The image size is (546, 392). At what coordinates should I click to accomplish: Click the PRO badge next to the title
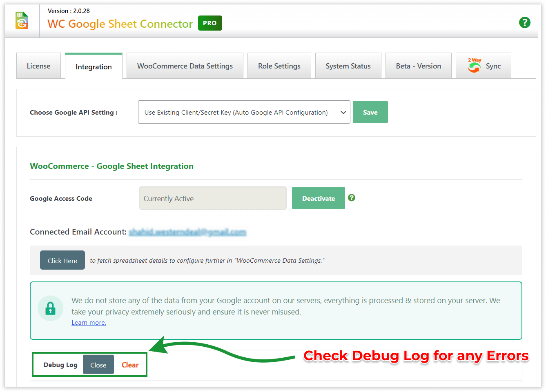pos(210,23)
